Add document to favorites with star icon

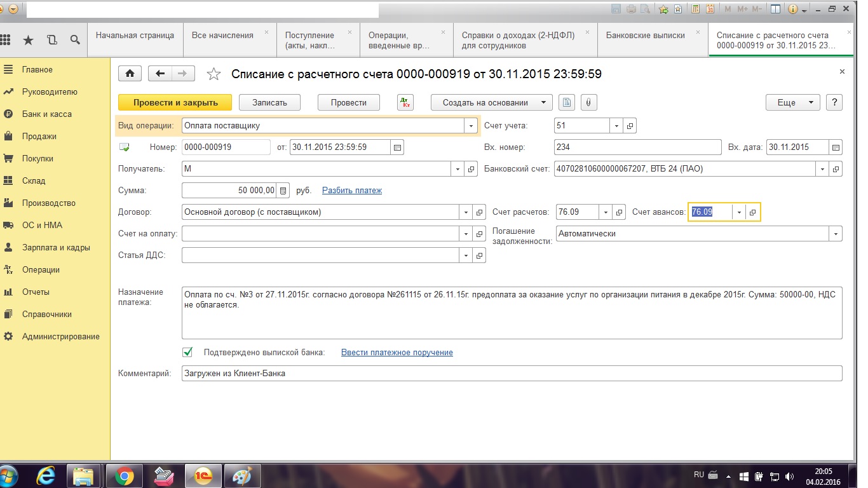click(214, 74)
